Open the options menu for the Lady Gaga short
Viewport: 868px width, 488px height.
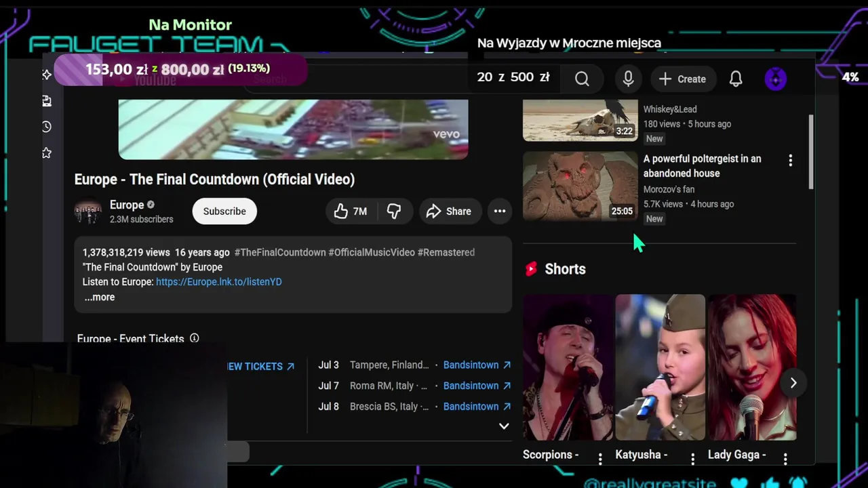click(x=785, y=459)
